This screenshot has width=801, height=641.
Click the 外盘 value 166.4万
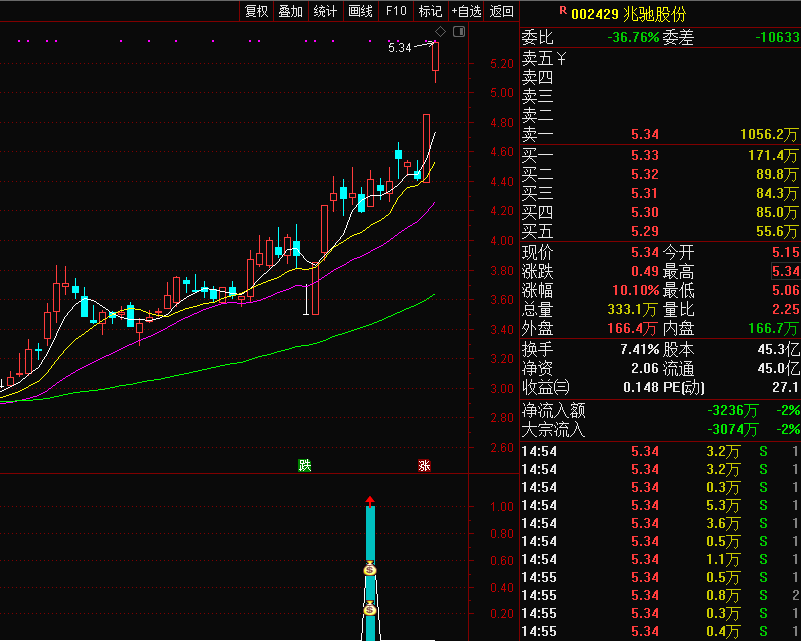coord(632,328)
